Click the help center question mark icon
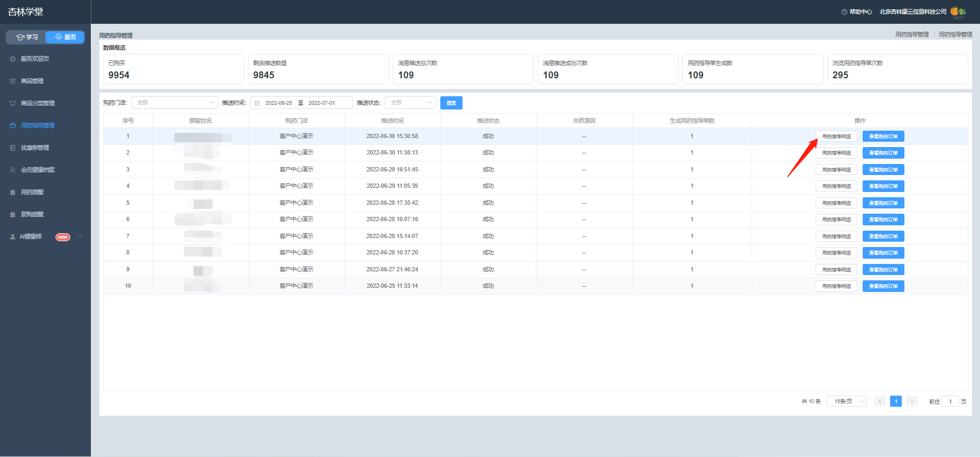The height and width of the screenshot is (457, 980). pyautogui.click(x=844, y=12)
